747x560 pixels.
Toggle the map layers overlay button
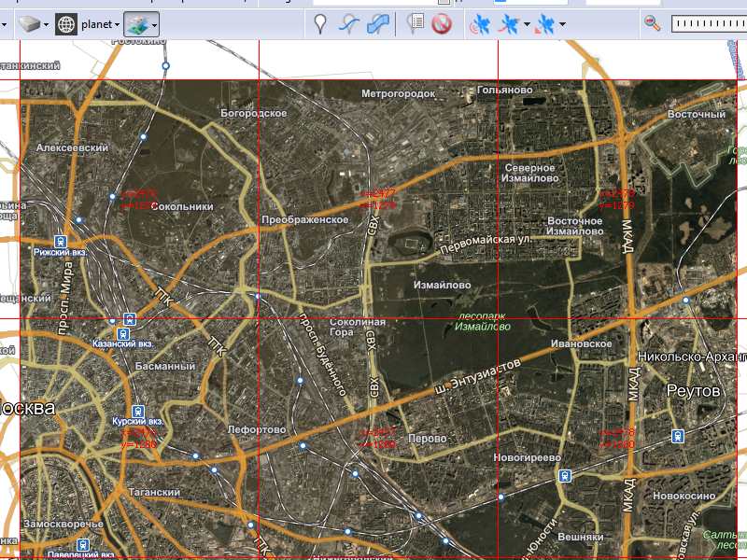click(x=136, y=25)
